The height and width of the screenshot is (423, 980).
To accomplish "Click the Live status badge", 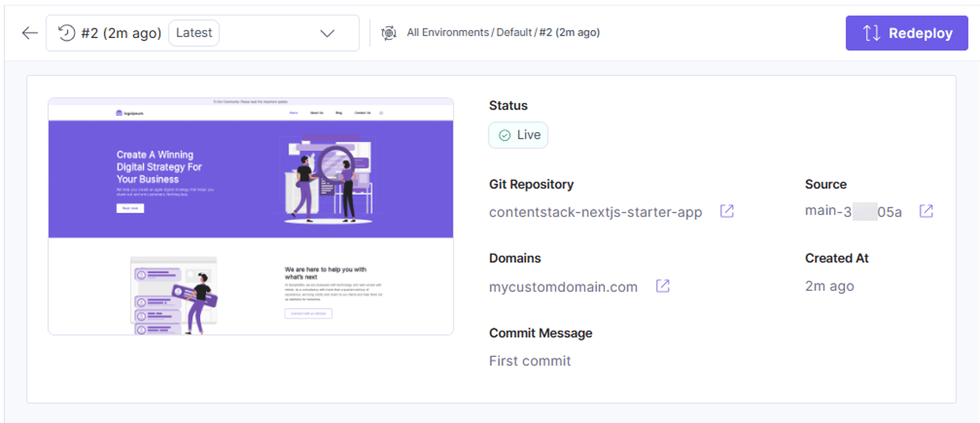I will pyautogui.click(x=518, y=135).
